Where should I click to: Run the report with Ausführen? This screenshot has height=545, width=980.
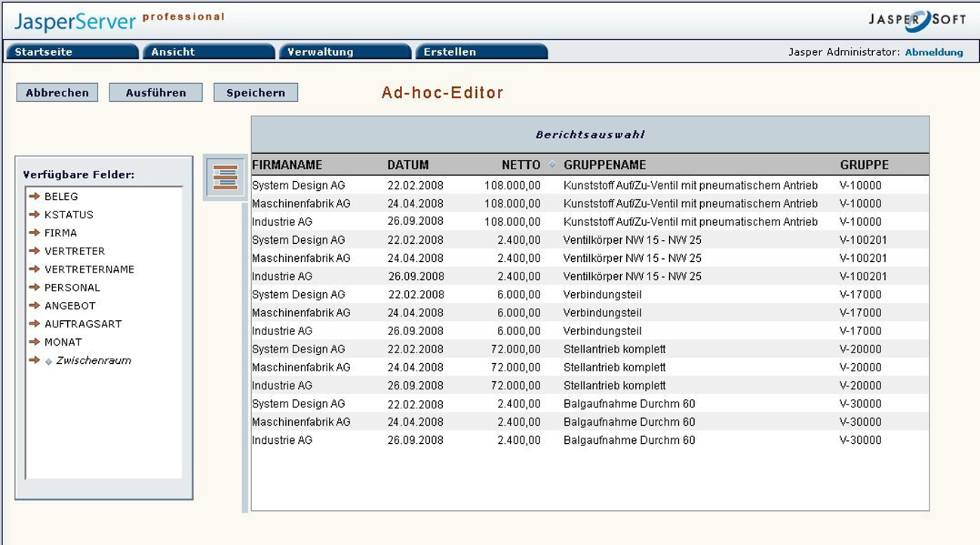point(155,93)
